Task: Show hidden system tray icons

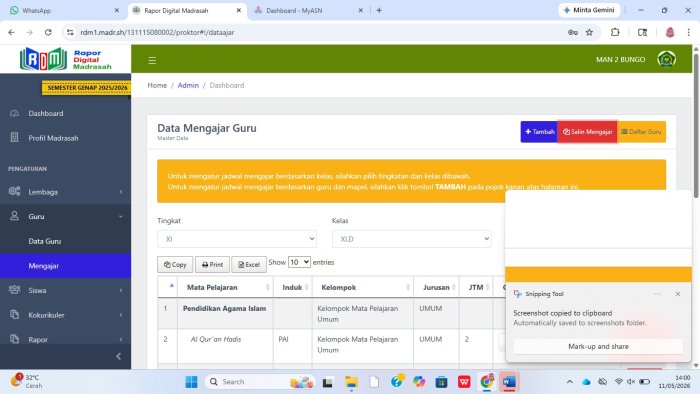Action: [570, 382]
